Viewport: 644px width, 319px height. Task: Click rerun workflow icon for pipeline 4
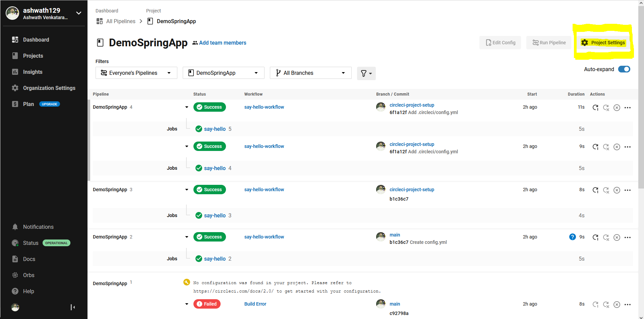[595, 108]
